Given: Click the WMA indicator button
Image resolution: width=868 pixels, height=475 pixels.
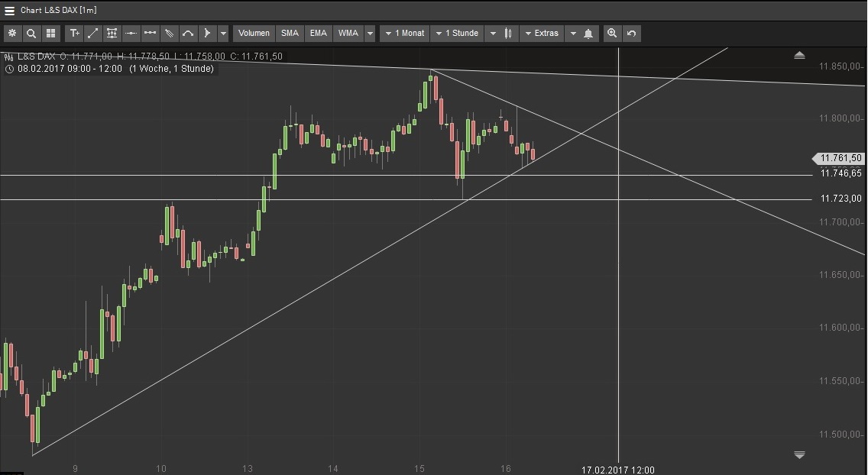Looking at the screenshot, I should [348, 33].
